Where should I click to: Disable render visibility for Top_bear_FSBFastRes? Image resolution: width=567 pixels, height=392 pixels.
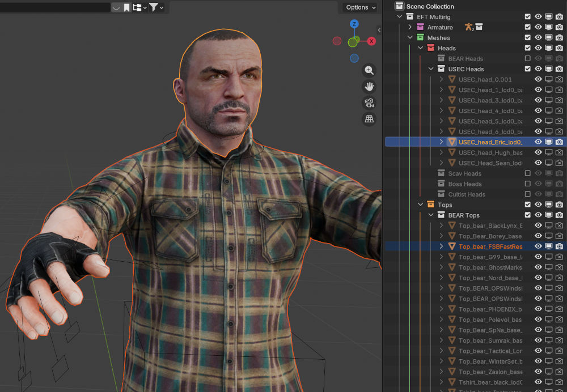(x=559, y=246)
